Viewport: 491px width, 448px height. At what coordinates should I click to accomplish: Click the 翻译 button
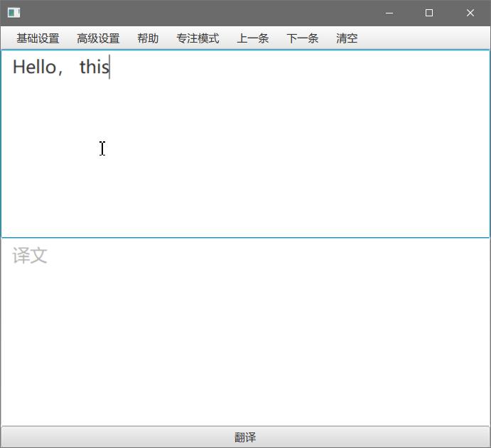coord(245,437)
